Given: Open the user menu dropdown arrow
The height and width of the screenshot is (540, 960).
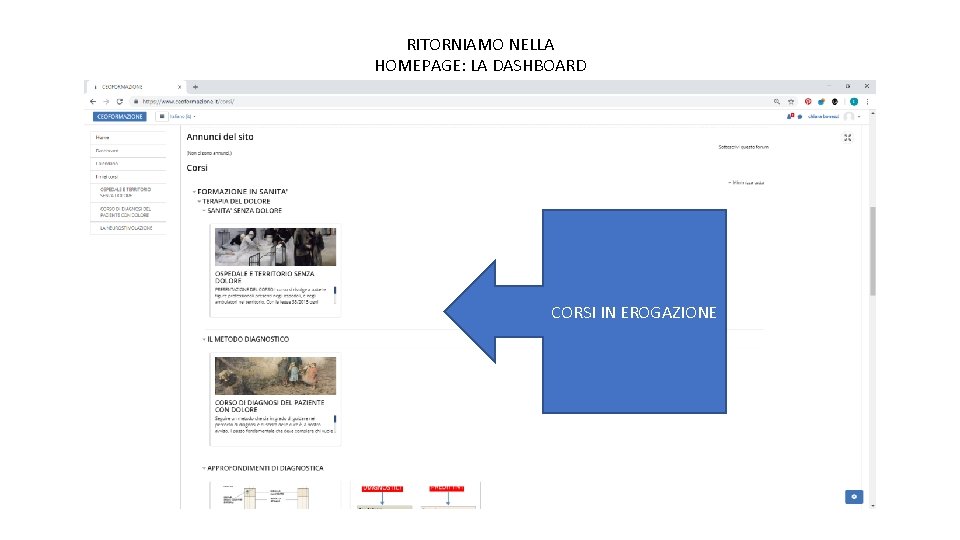Looking at the screenshot, I should click(859, 116).
